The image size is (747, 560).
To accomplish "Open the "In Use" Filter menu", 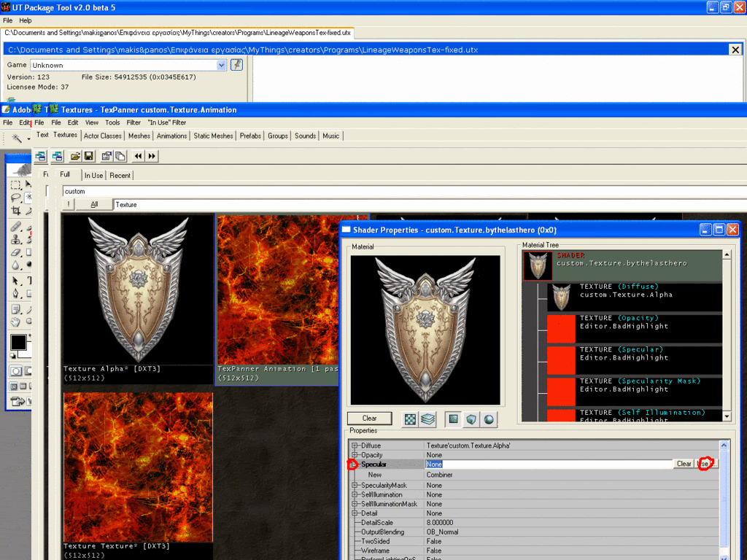I will [x=166, y=122].
